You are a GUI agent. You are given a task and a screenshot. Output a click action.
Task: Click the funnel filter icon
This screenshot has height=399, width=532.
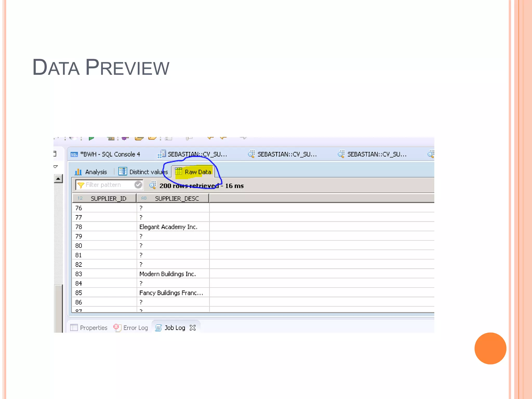[x=81, y=185]
